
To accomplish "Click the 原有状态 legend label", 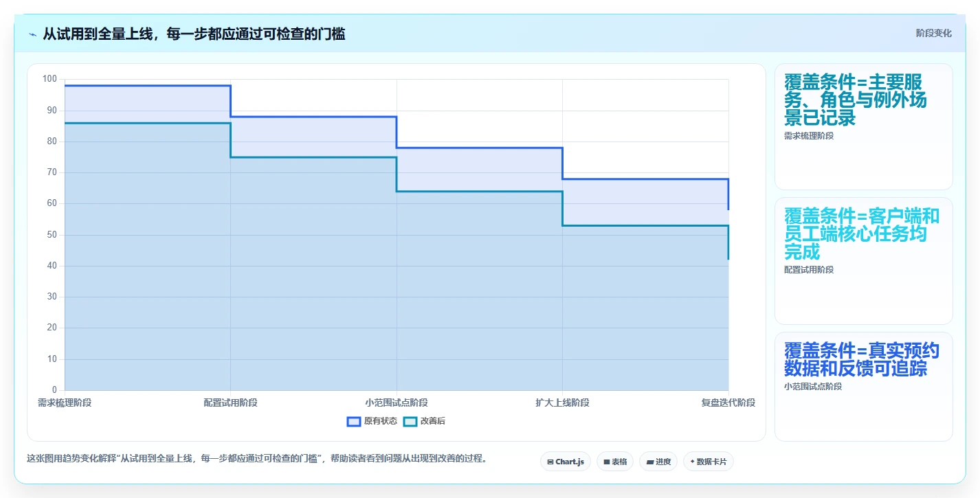I will pos(381,421).
